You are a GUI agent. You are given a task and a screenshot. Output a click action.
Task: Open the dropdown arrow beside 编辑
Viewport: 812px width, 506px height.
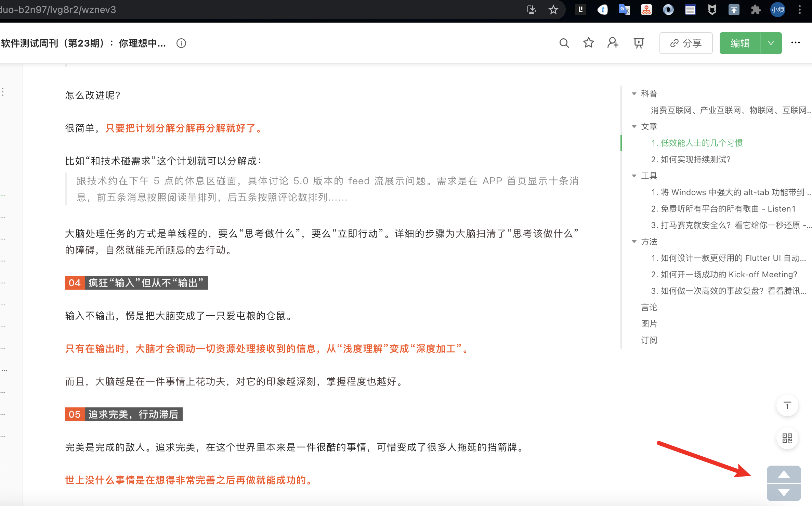point(771,43)
